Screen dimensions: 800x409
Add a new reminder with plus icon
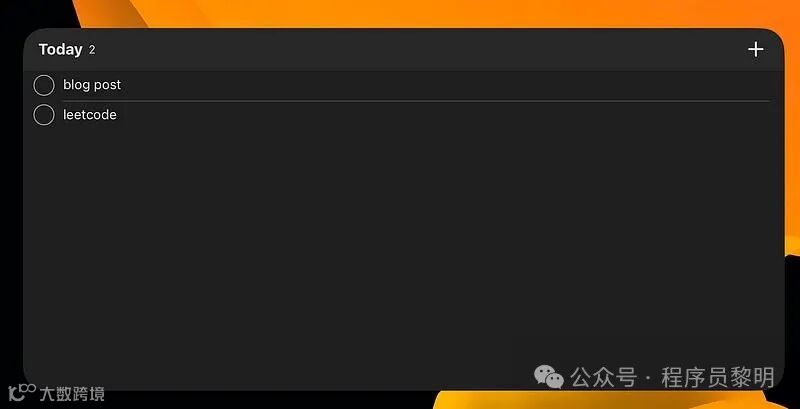pyautogui.click(x=755, y=49)
